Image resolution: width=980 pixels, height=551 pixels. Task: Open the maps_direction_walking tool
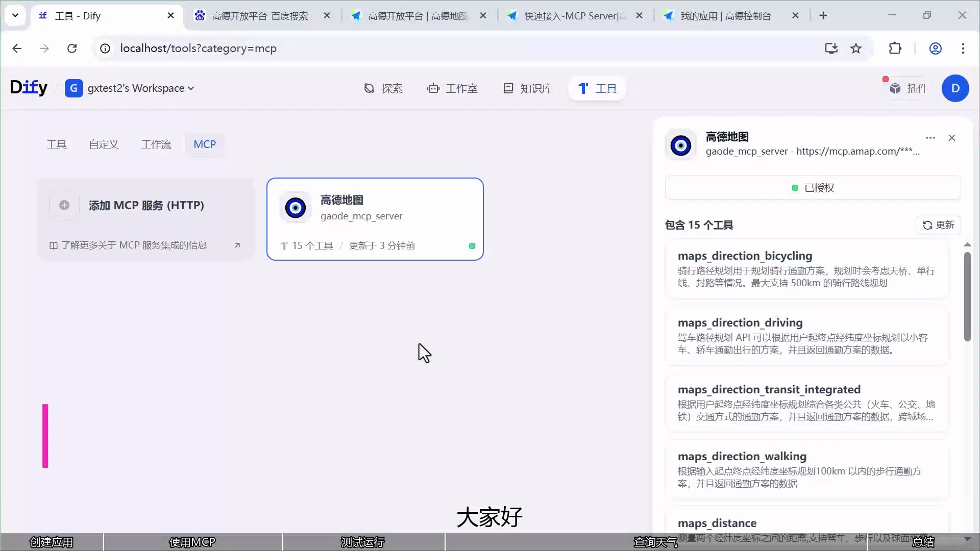click(806, 469)
